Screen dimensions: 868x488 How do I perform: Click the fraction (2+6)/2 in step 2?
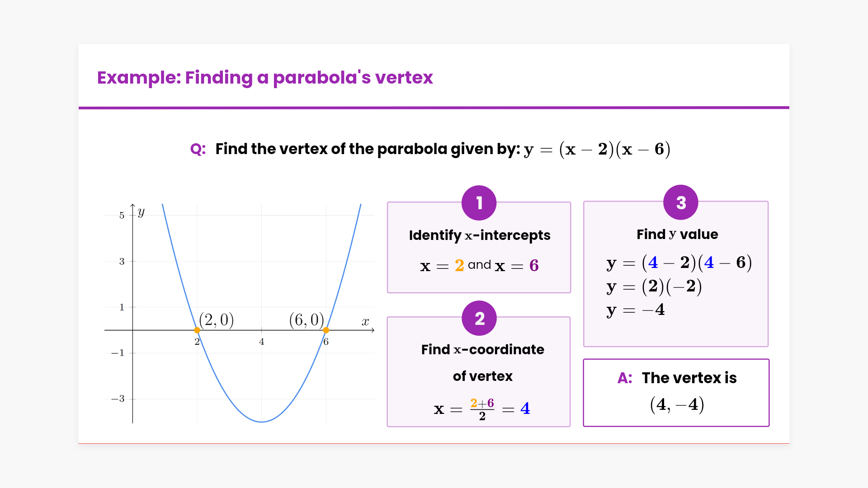[482, 409]
